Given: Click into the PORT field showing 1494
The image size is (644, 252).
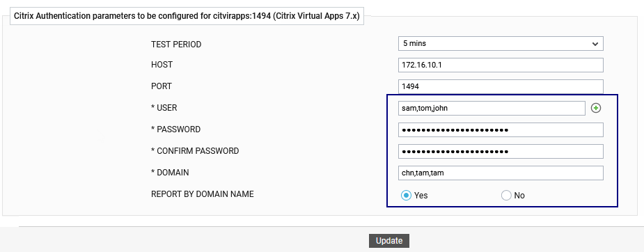Looking at the screenshot, I should click(x=501, y=86).
